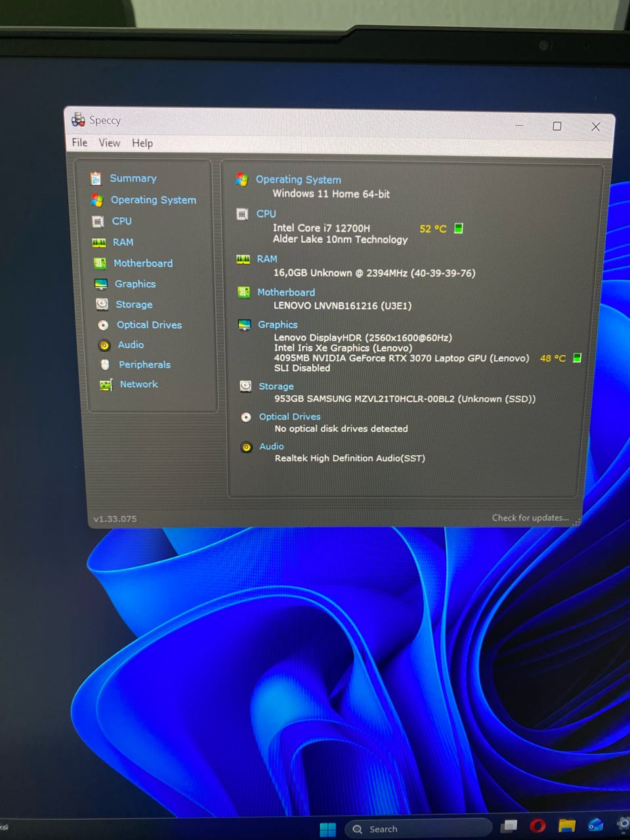Open Optical Drives in sidebar
The height and width of the screenshot is (840, 630).
(x=149, y=325)
